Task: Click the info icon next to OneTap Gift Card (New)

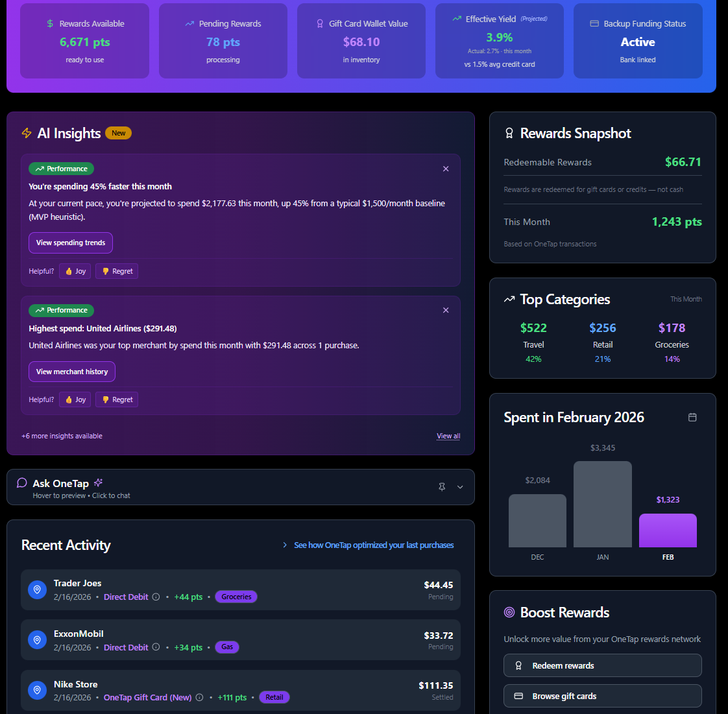Action: [x=199, y=697]
